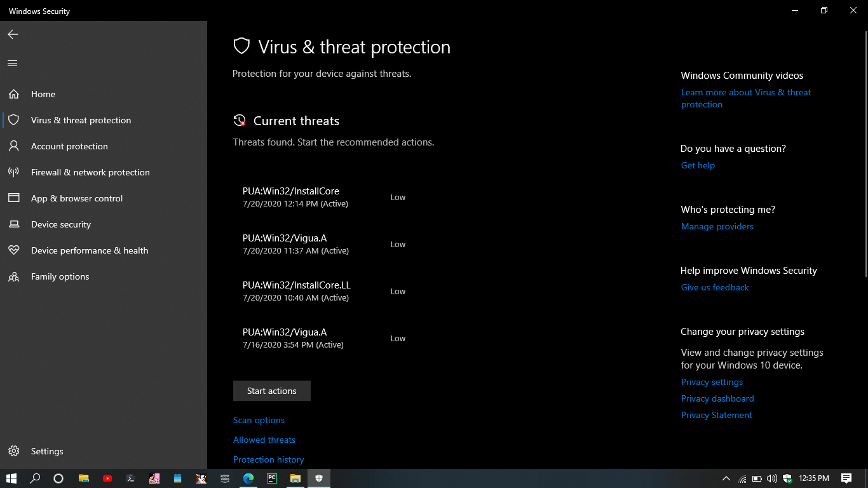Click the heart icon for Device performance & health
This screenshot has height=488, width=868.
(x=13, y=250)
